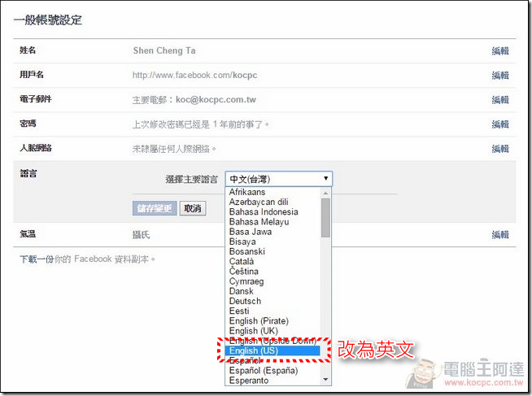Click the language list scroll-down arrow
Image resolution: width=532 pixels, height=396 pixels.
pyautogui.click(x=325, y=380)
